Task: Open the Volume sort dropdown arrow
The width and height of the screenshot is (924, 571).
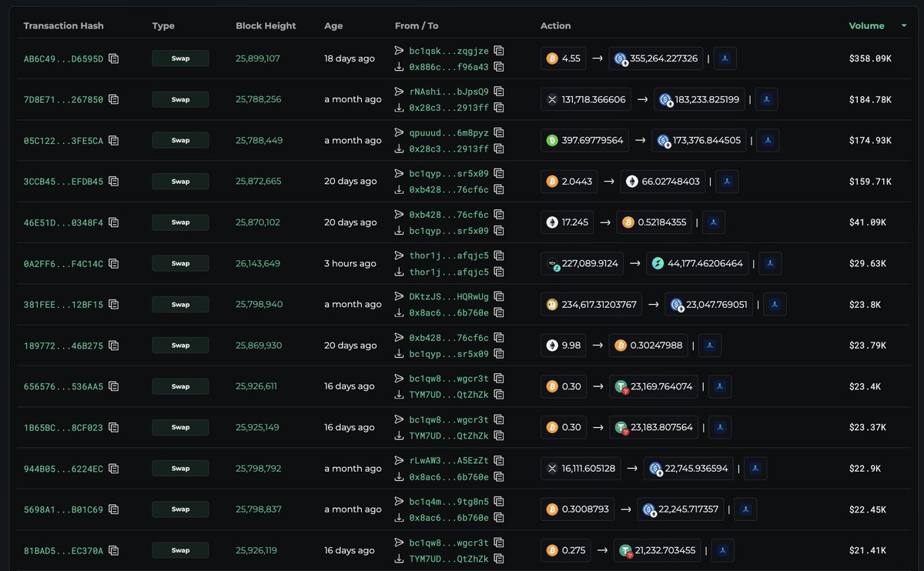Action: click(904, 26)
